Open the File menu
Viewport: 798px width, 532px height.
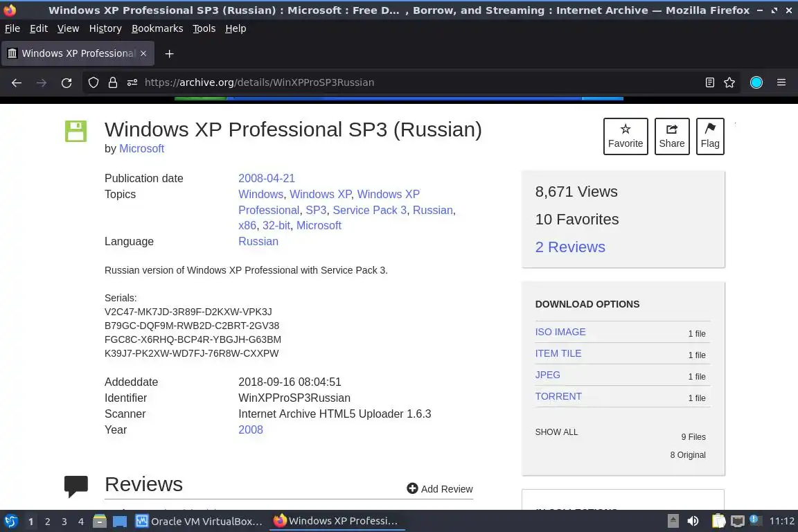12,28
